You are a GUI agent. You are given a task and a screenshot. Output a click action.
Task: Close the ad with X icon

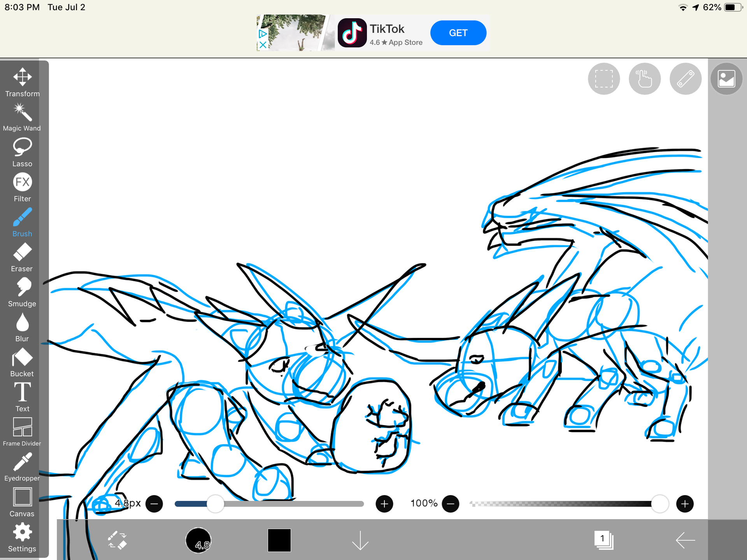click(x=263, y=45)
